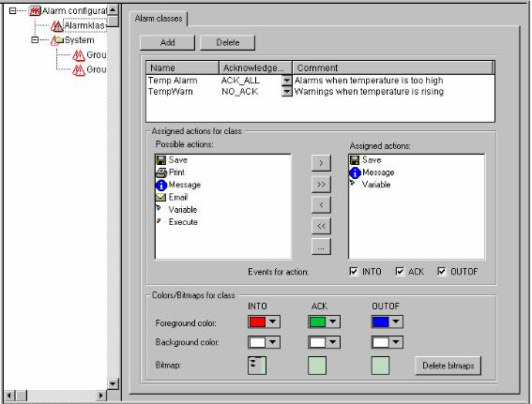Click tree horizontal scrollbar left arrow

(x=9, y=396)
